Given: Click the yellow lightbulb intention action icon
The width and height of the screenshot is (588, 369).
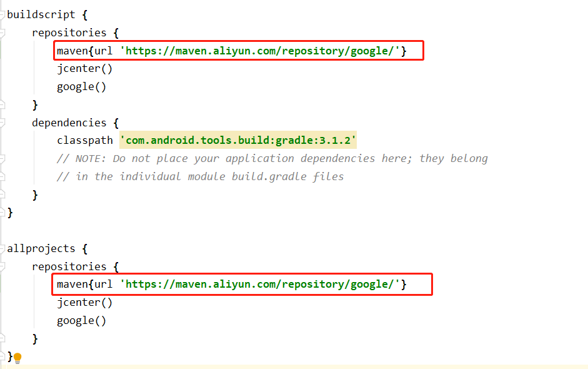Looking at the screenshot, I should pyautogui.click(x=17, y=357).
